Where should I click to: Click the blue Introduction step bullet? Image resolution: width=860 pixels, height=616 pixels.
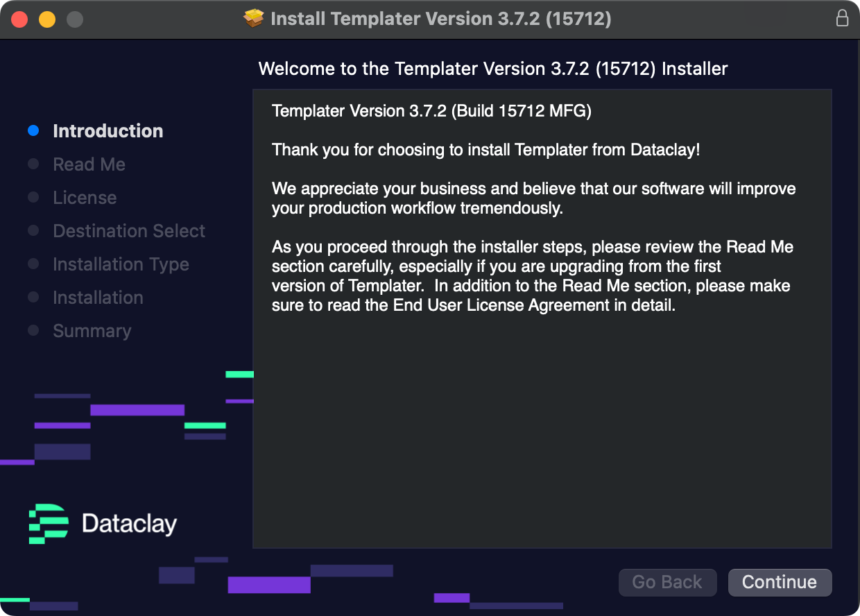(x=33, y=130)
